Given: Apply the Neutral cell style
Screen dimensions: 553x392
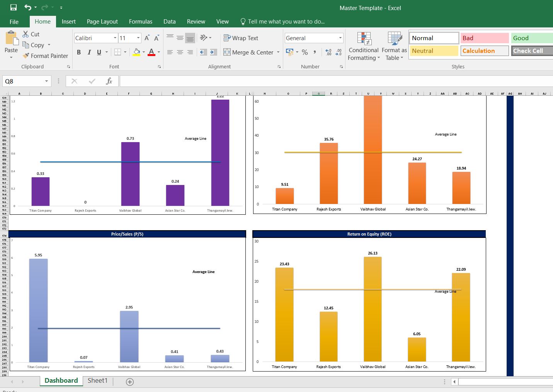Looking at the screenshot, I should click(434, 51).
